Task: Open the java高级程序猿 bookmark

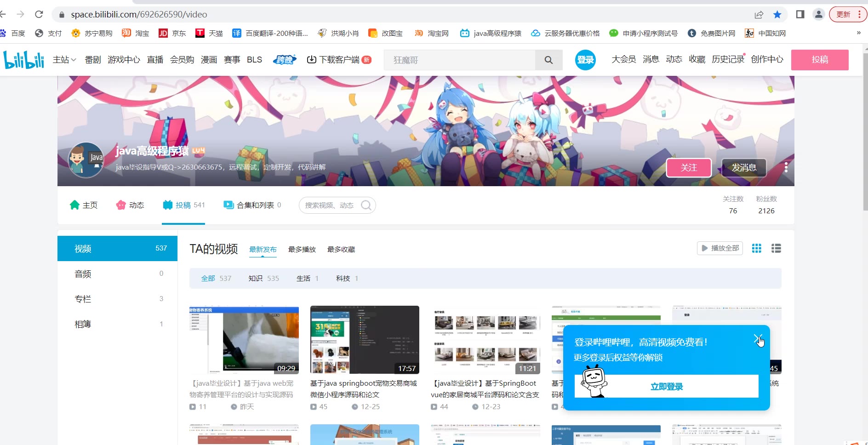Action: [491, 33]
